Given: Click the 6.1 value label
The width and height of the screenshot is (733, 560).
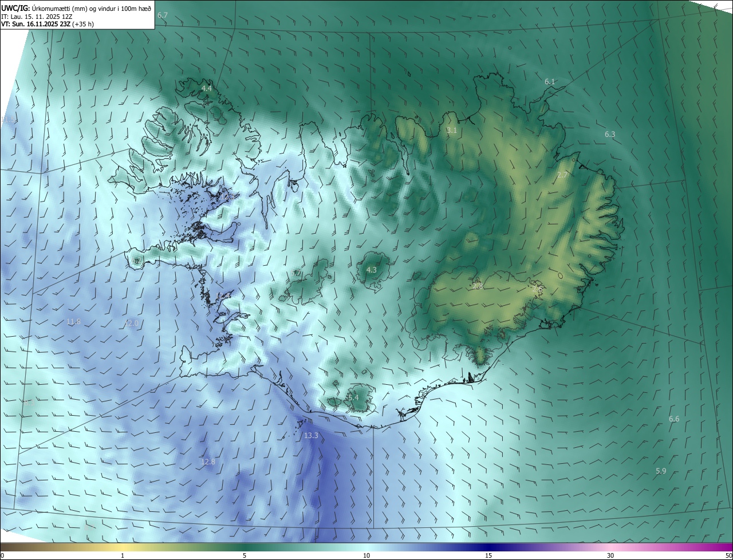Looking at the screenshot, I should pos(550,82).
